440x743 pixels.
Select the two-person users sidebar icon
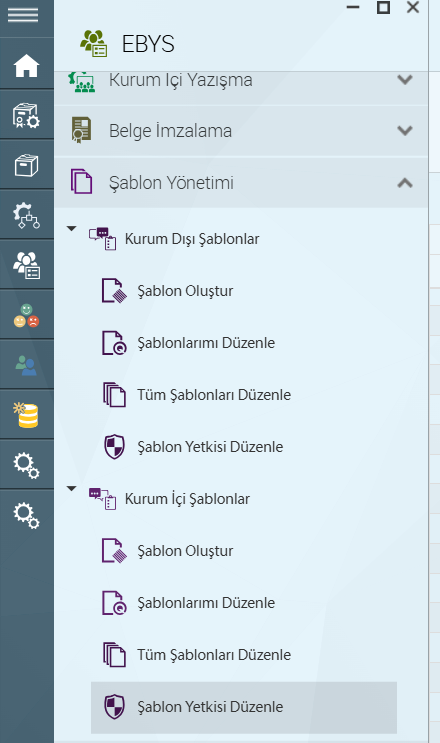pos(27,366)
